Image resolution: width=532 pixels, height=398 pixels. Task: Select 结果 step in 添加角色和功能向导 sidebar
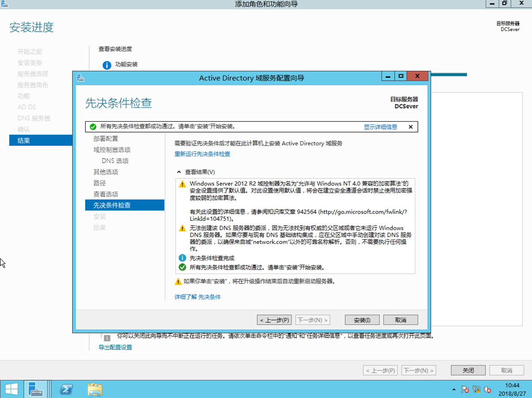(41, 140)
